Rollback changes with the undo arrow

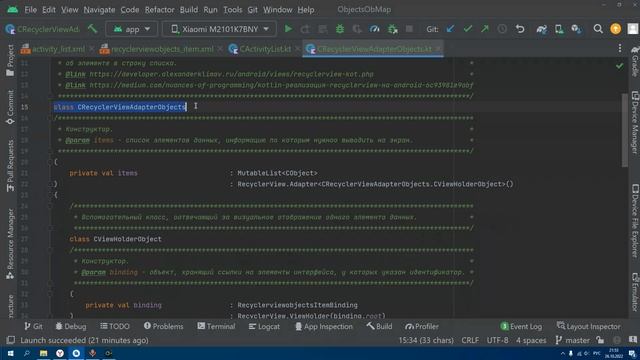[520, 29]
